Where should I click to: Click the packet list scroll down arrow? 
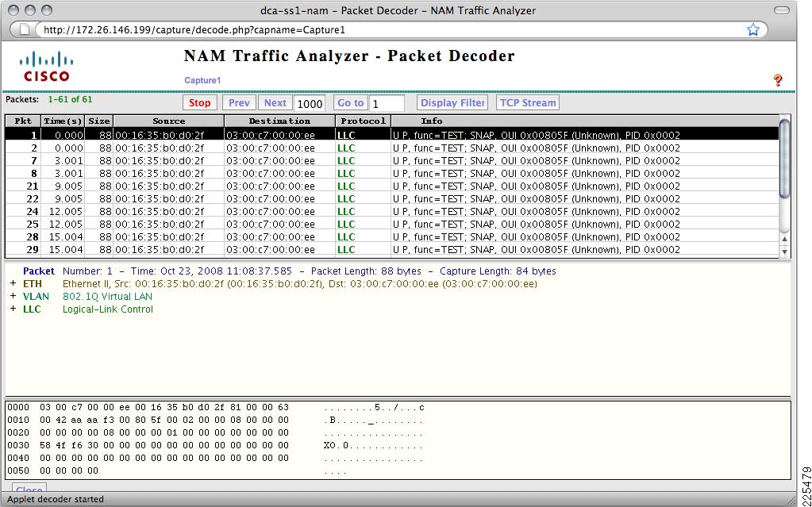(x=784, y=252)
